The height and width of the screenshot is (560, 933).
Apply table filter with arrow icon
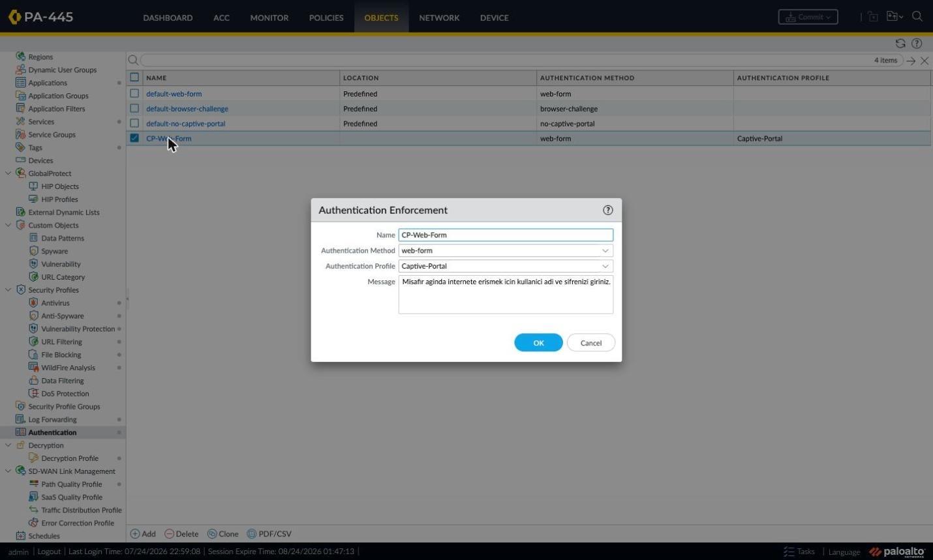click(911, 61)
